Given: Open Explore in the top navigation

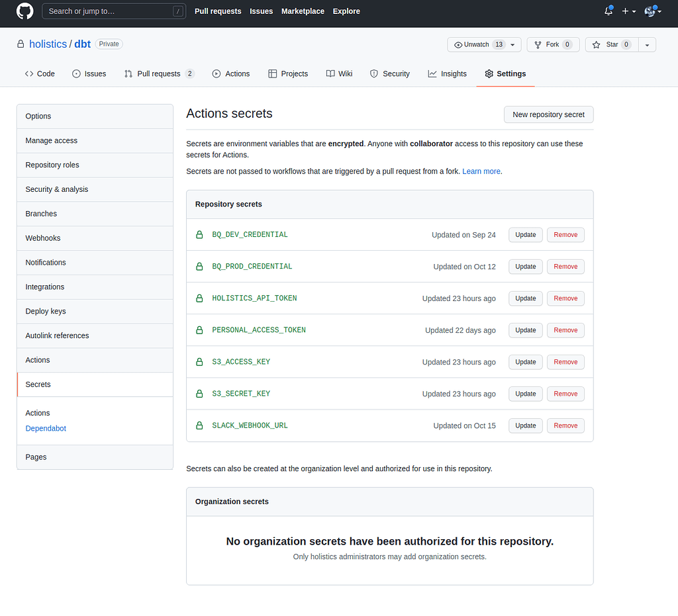Looking at the screenshot, I should (x=346, y=11).
